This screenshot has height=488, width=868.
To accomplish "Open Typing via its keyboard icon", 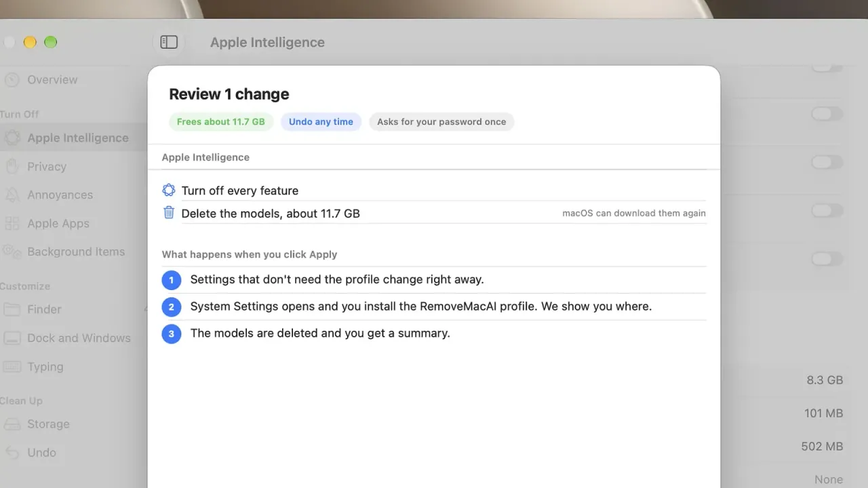I will 12,367.
